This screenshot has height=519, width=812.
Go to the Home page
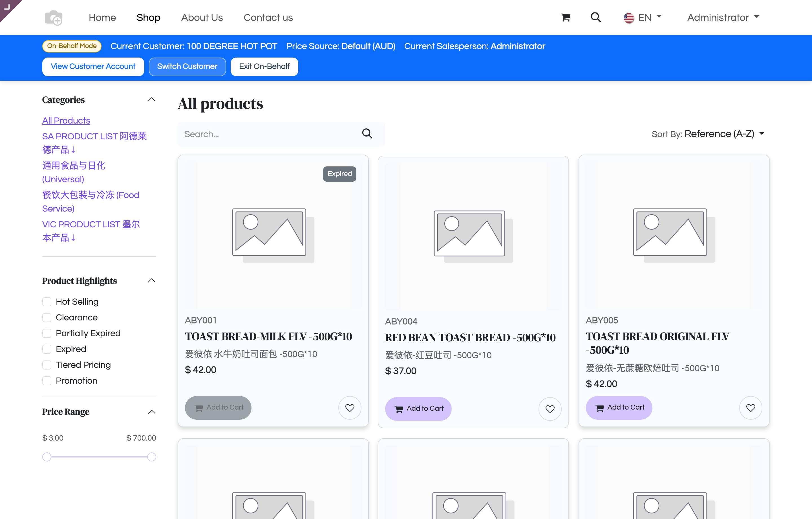102,17
